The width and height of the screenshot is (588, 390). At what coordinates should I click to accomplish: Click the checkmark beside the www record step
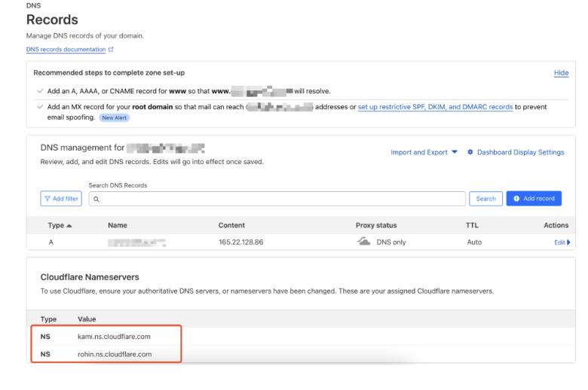click(38, 90)
